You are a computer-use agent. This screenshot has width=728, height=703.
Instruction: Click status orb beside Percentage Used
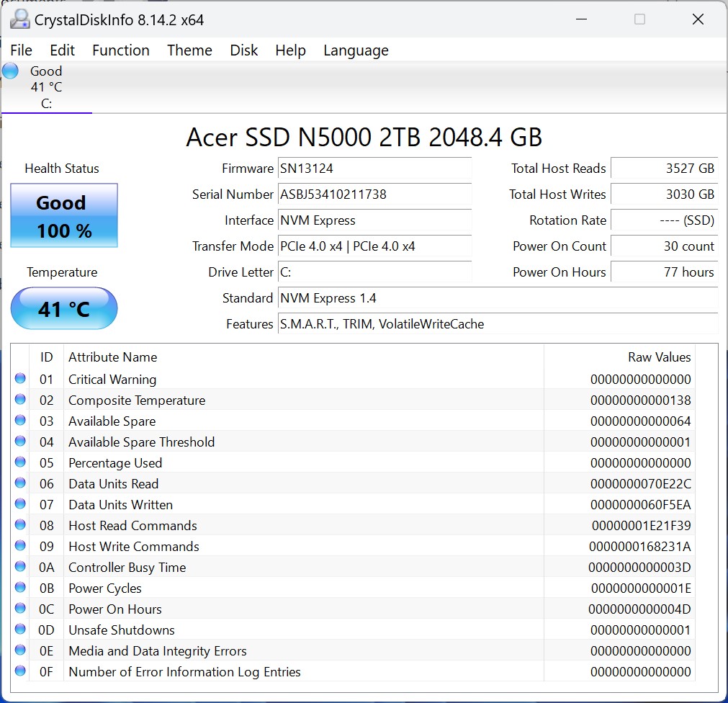[x=20, y=462]
